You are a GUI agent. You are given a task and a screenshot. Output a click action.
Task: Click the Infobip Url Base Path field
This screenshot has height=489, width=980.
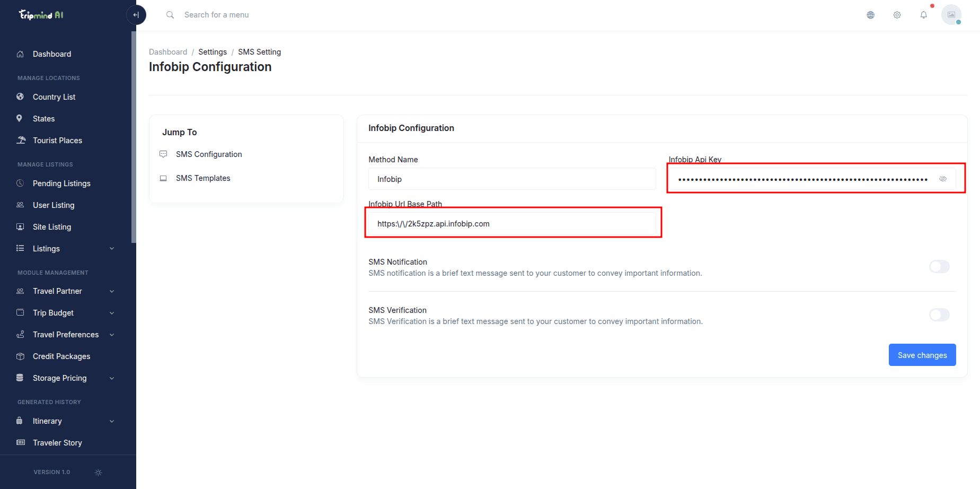pos(512,224)
